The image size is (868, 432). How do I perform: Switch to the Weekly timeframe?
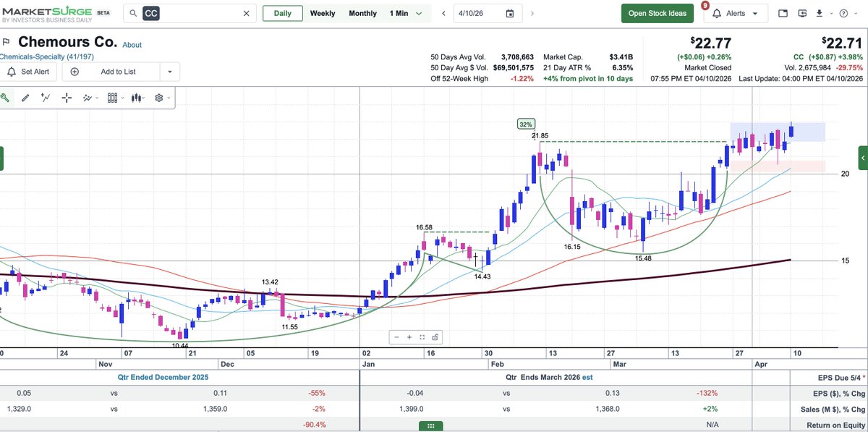click(x=323, y=13)
